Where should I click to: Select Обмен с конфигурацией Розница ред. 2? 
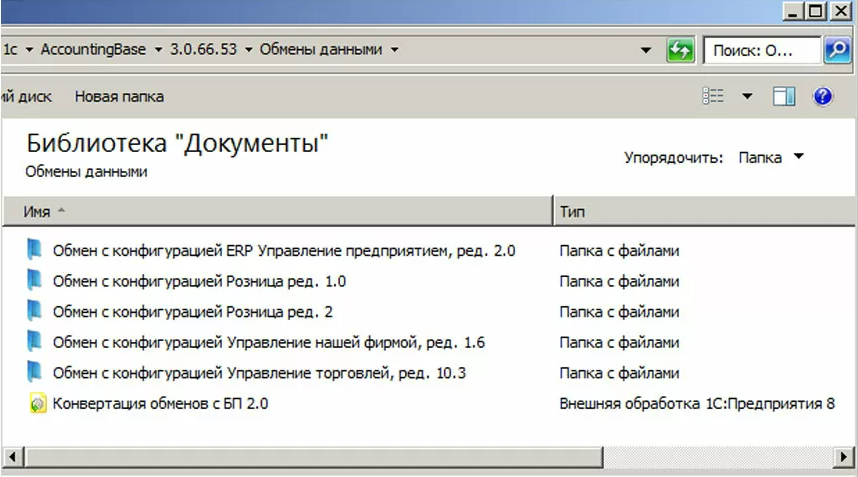pos(193,312)
